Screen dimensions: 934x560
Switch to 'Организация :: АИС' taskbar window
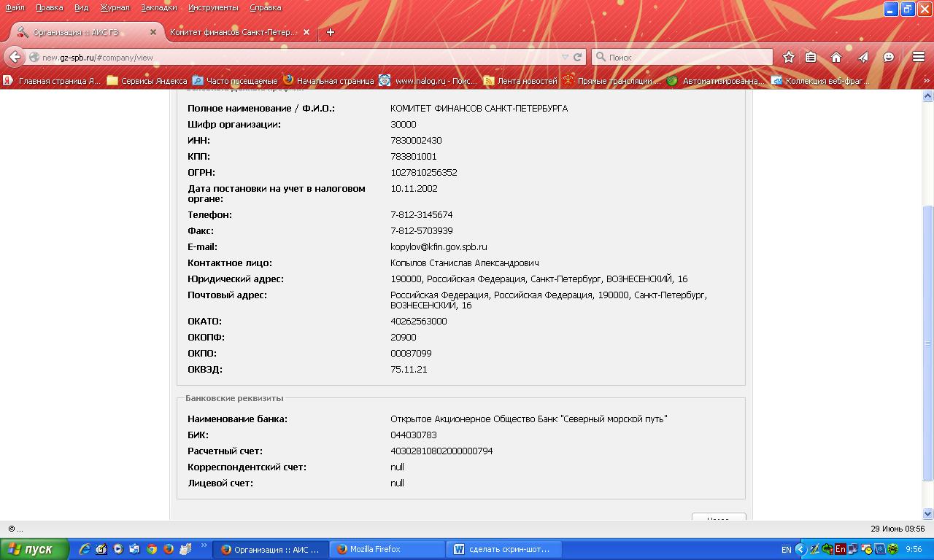click(270, 549)
